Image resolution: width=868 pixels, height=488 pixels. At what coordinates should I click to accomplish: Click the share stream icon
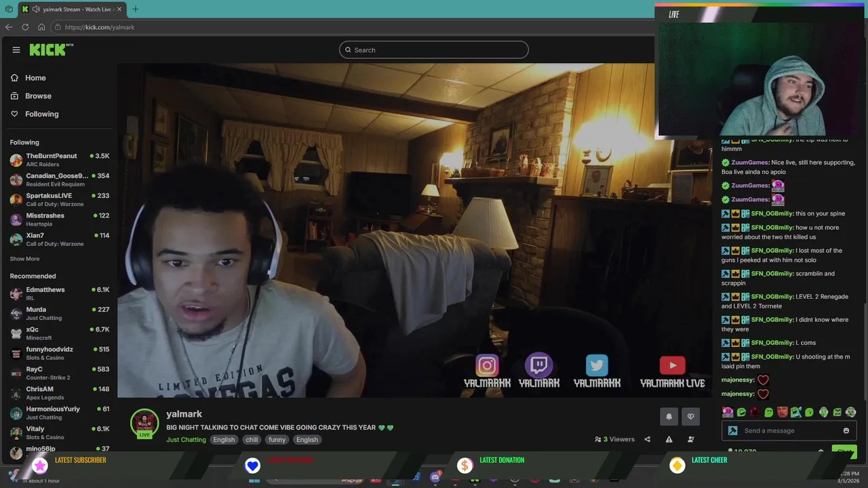647,439
